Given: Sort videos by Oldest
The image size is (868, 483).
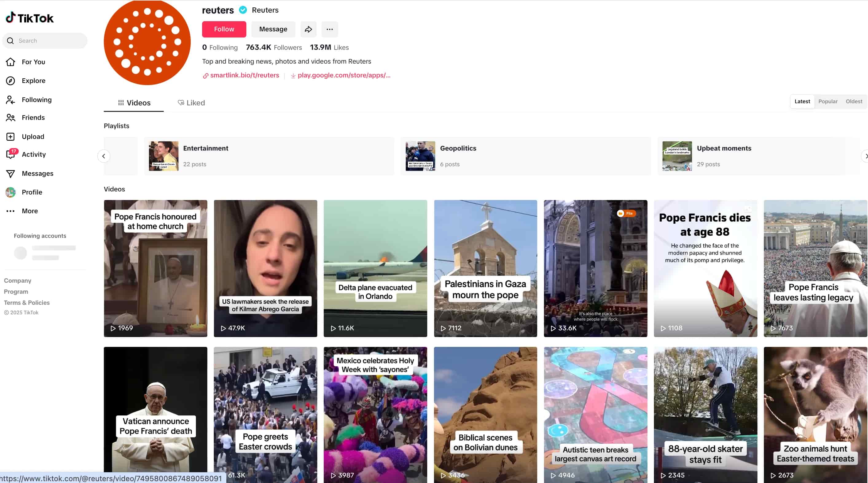Looking at the screenshot, I should pos(854,101).
